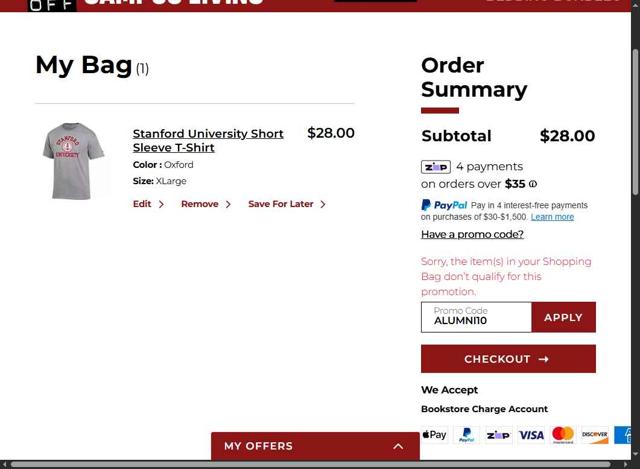
Task: Proceed with the Checkout button
Action: (x=508, y=359)
